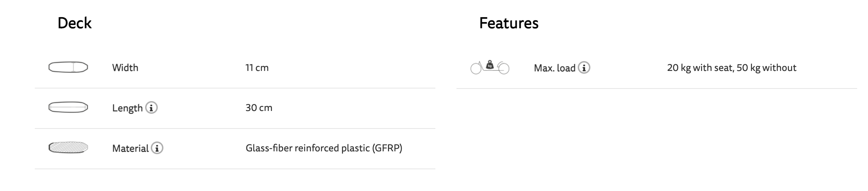Open the info tooltip next to Length

pos(151,107)
